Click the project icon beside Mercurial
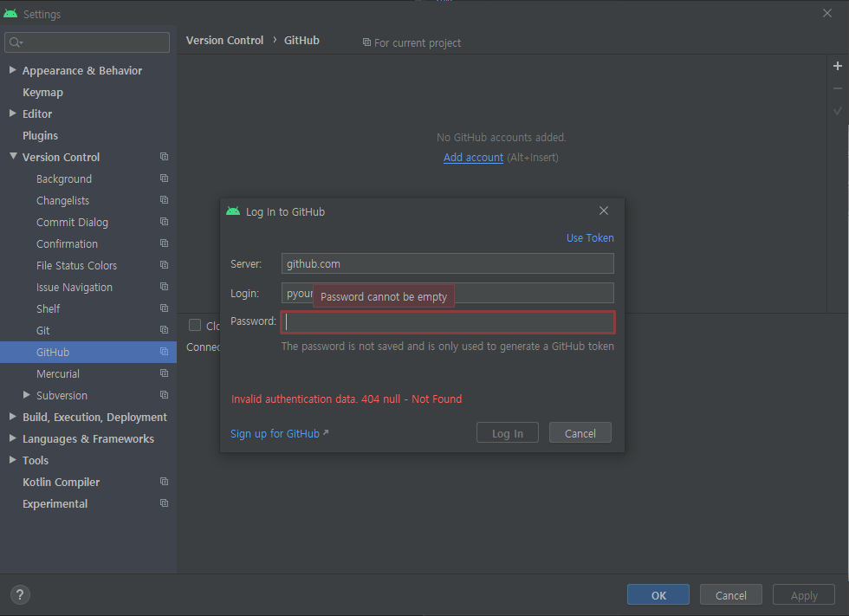849x616 pixels. point(164,373)
